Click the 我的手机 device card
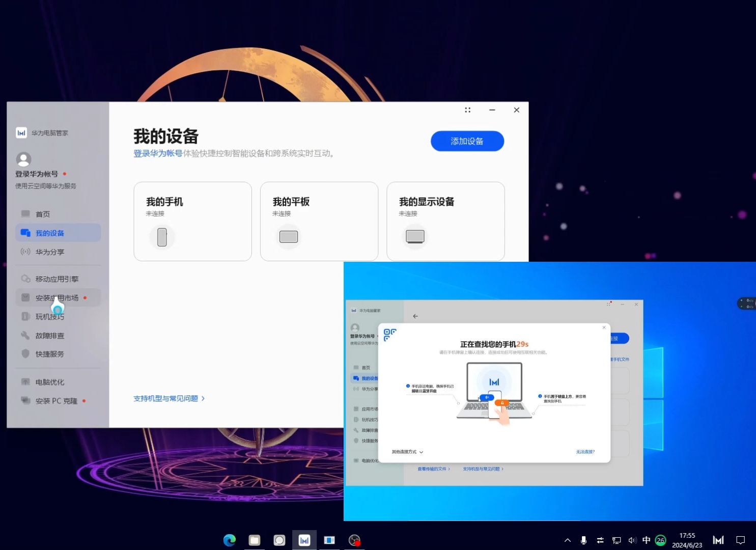 [x=192, y=221]
